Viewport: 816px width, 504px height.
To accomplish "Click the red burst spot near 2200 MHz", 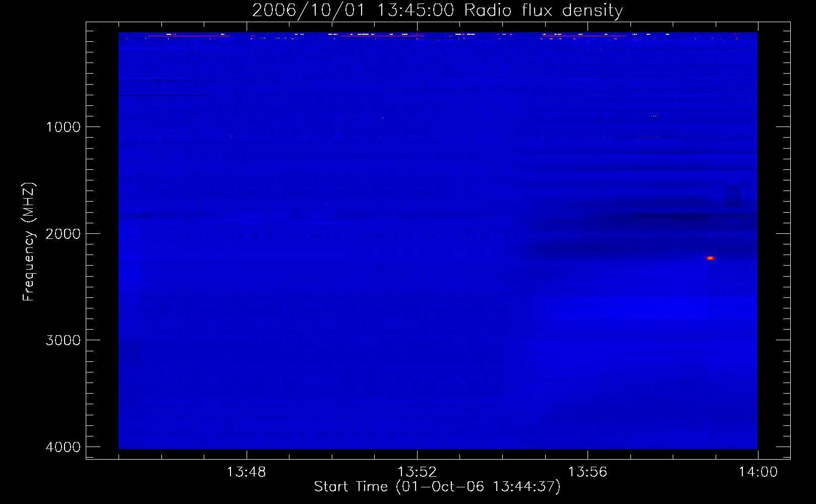I will (x=710, y=258).
